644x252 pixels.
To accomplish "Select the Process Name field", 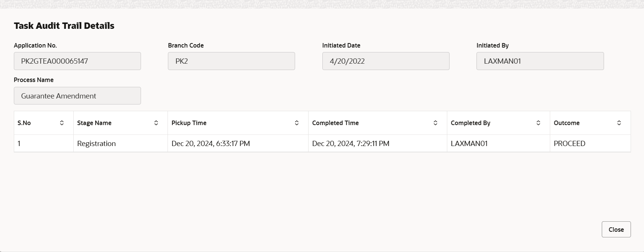I will (x=77, y=96).
